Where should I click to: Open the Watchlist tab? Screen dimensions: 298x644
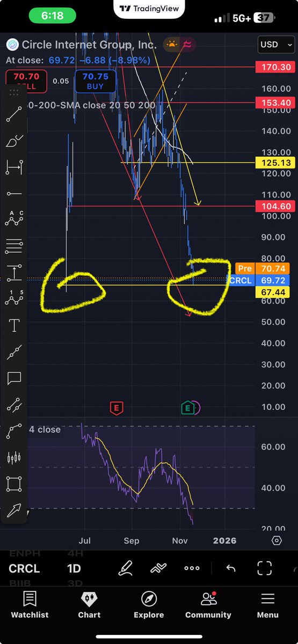click(x=30, y=605)
